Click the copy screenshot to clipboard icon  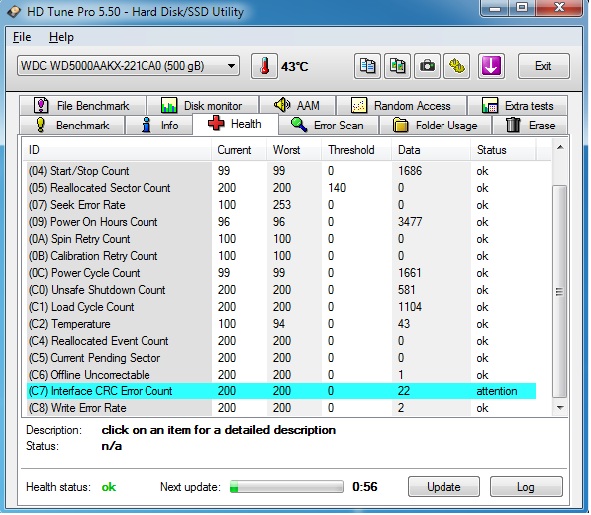(x=397, y=66)
